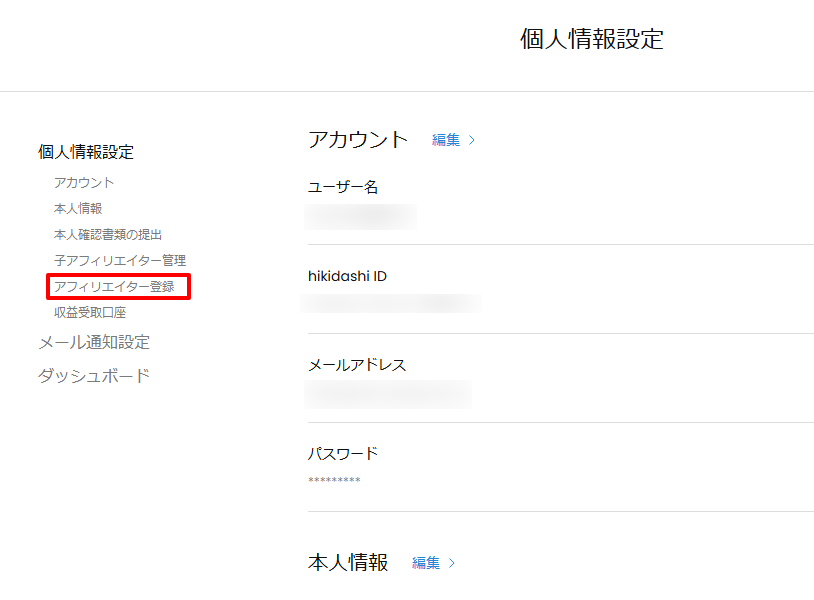Open the アカウント sidebar link

pos(84,182)
